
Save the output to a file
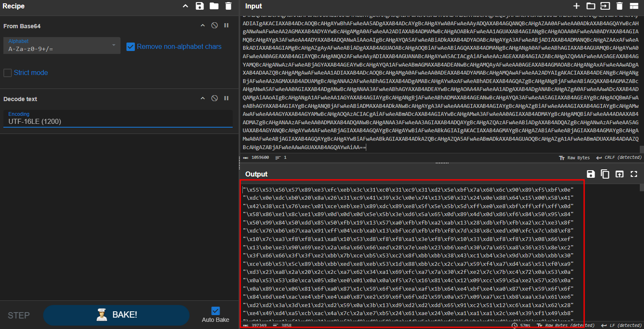(591, 174)
